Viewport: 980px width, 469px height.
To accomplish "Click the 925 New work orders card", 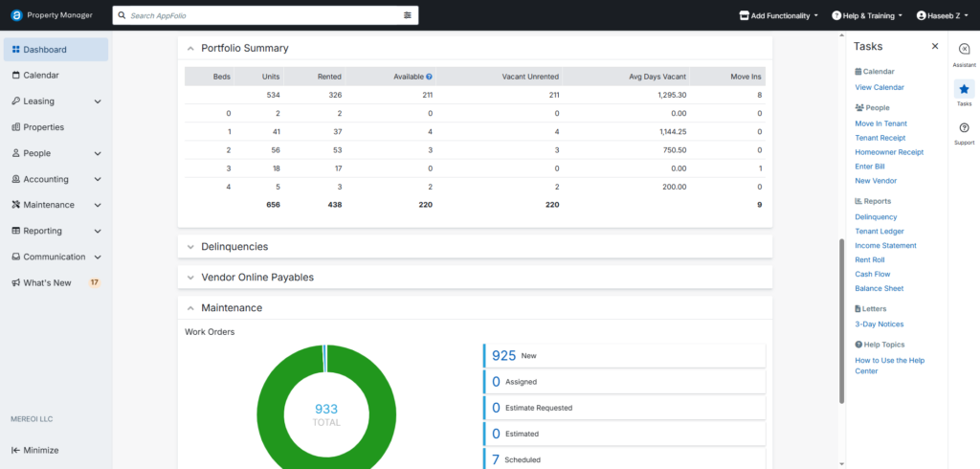I will click(x=624, y=356).
